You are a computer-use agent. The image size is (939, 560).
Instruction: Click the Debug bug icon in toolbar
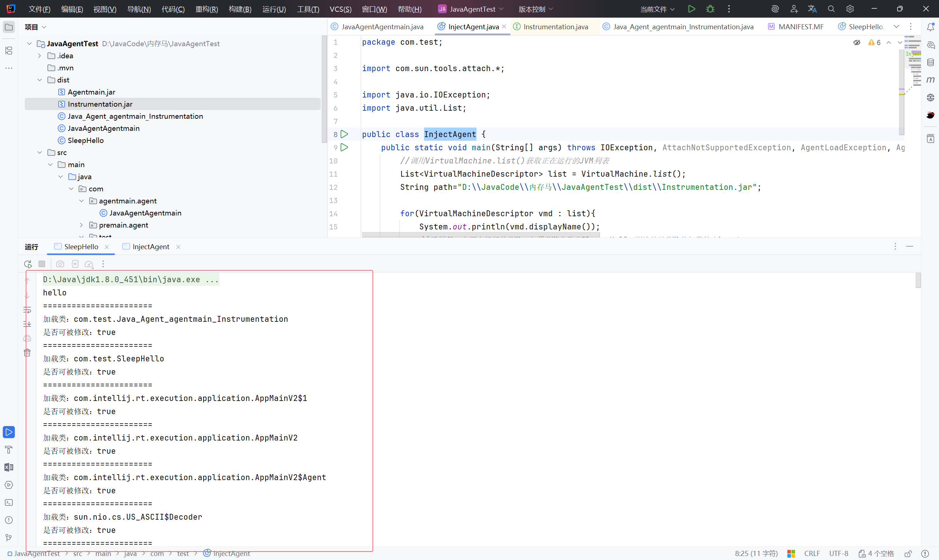coord(710,9)
